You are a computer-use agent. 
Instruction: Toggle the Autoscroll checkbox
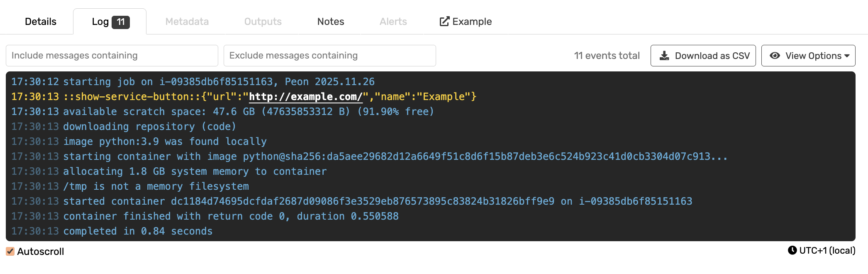coord(10,251)
